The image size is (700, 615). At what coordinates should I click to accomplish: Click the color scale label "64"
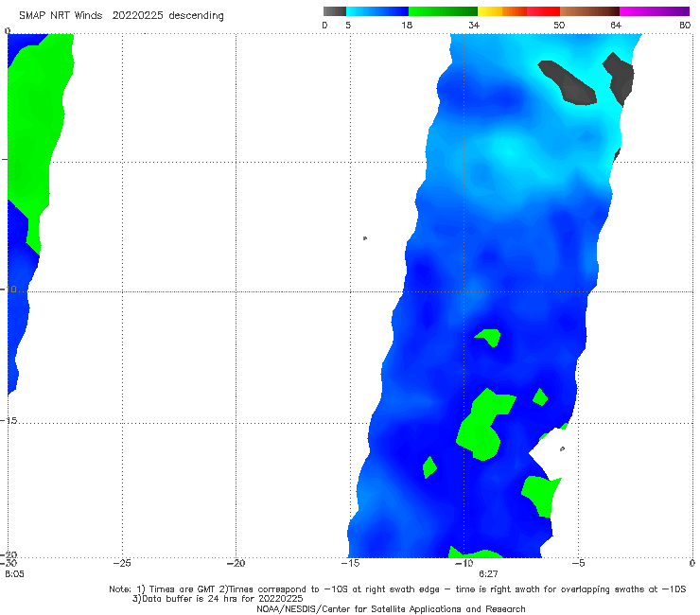click(x=616, y=25)
